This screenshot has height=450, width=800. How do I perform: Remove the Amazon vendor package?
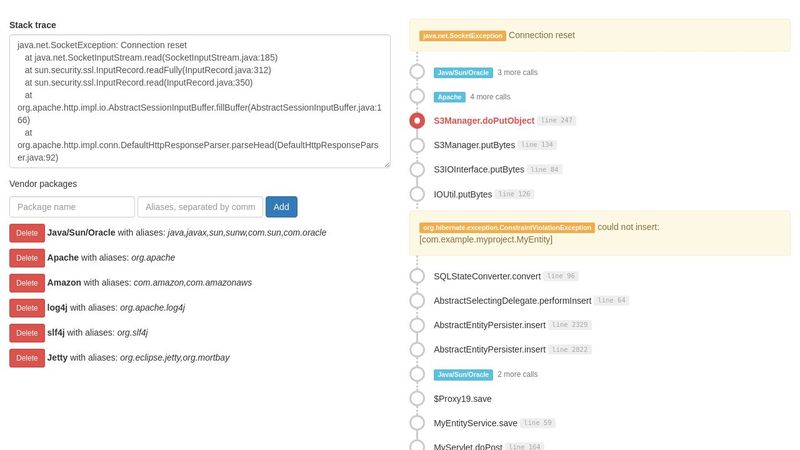tap(26, 282)
